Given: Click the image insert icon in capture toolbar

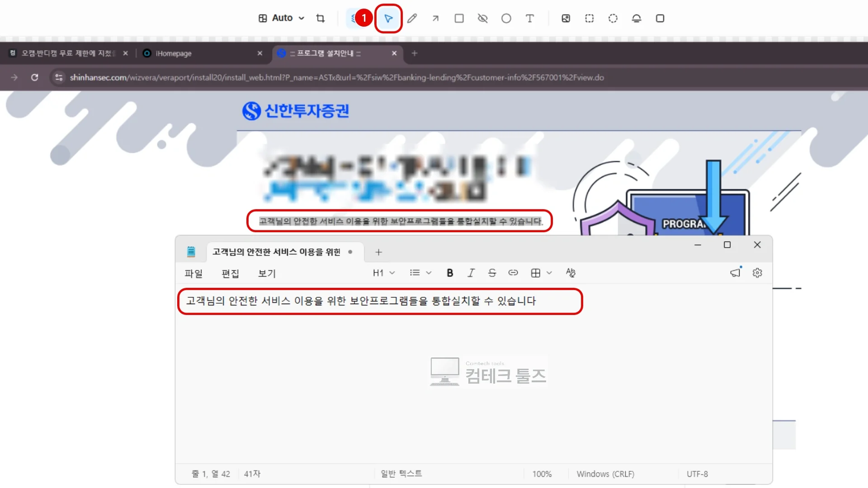Looking at the screenshot, I should [566, 18].
